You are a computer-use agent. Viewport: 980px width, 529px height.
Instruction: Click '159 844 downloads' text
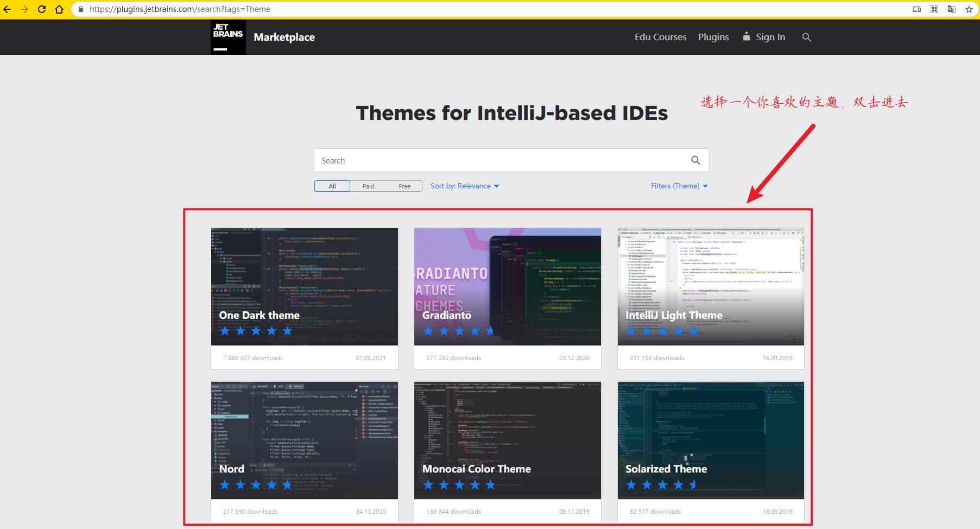pyautogui.click(x=454, y=512)
